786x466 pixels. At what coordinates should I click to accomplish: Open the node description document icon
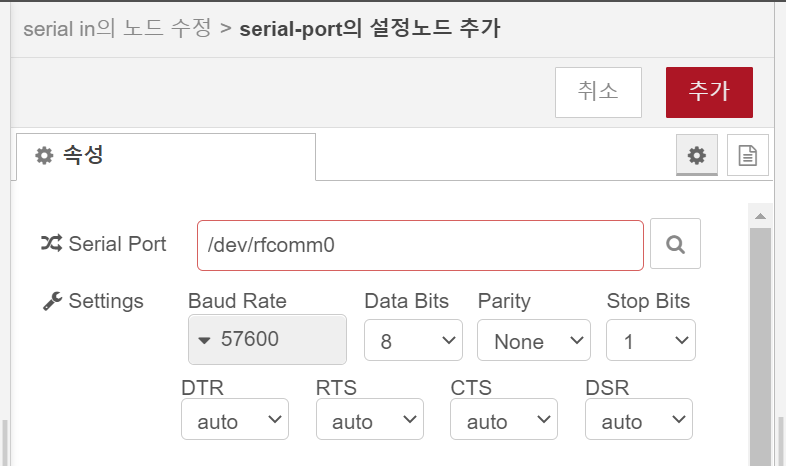747,155
